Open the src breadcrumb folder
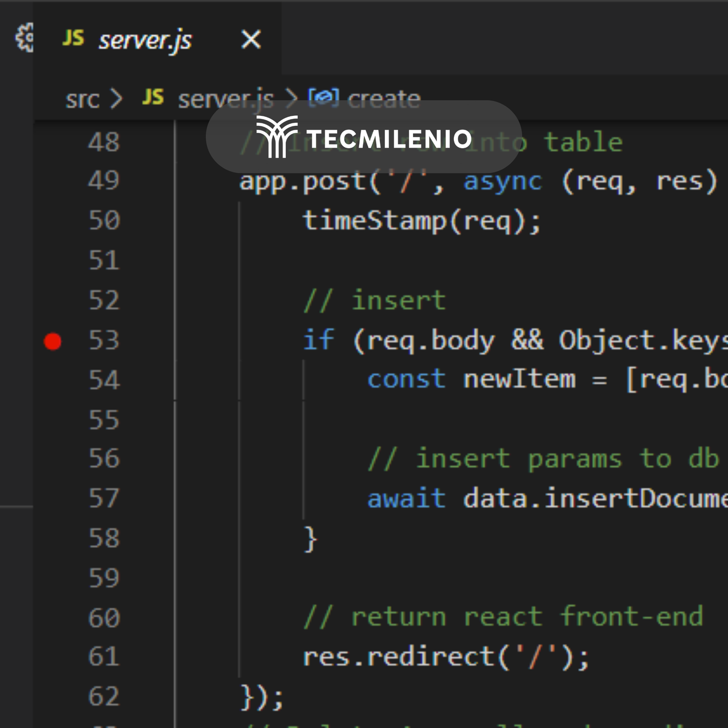The image size is (728, 728). (82, 99)
